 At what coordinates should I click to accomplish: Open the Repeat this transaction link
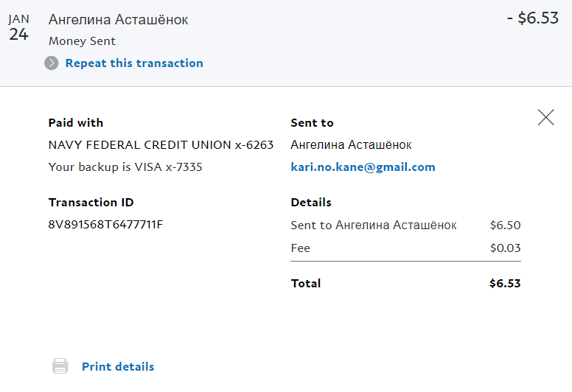134,63
